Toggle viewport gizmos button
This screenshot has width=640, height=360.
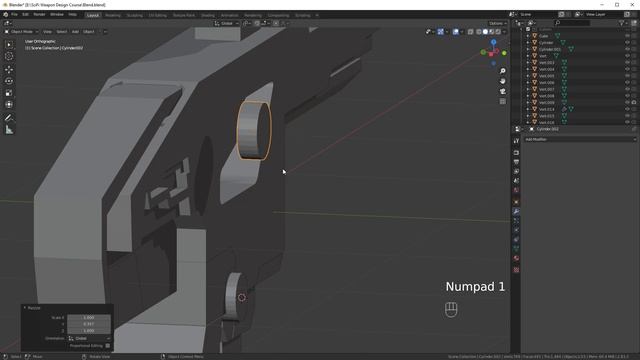440,31
